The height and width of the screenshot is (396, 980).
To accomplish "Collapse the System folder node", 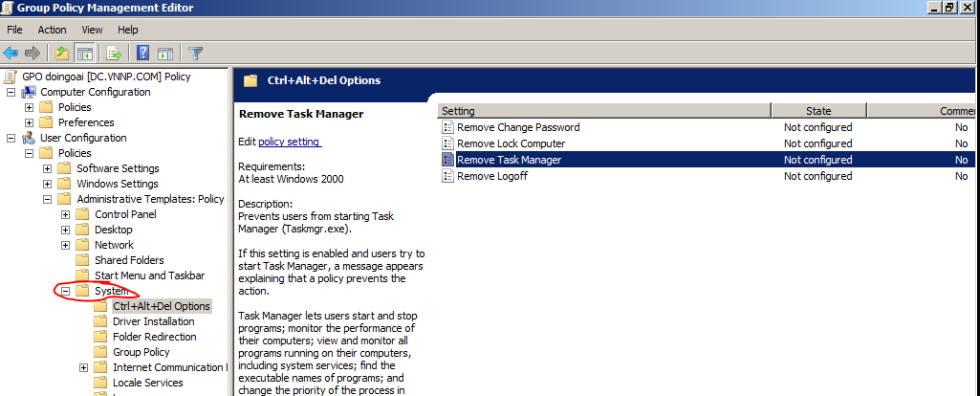I will [65, 291].
